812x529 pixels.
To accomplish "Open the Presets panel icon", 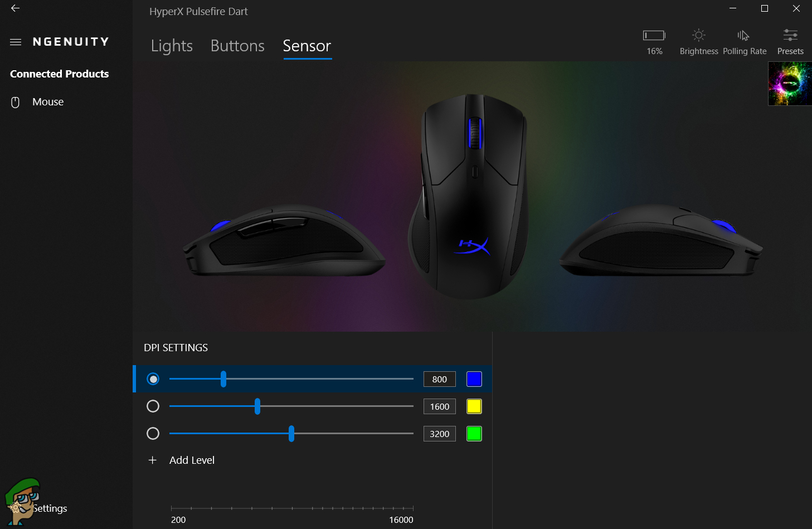I will [790, 36].
